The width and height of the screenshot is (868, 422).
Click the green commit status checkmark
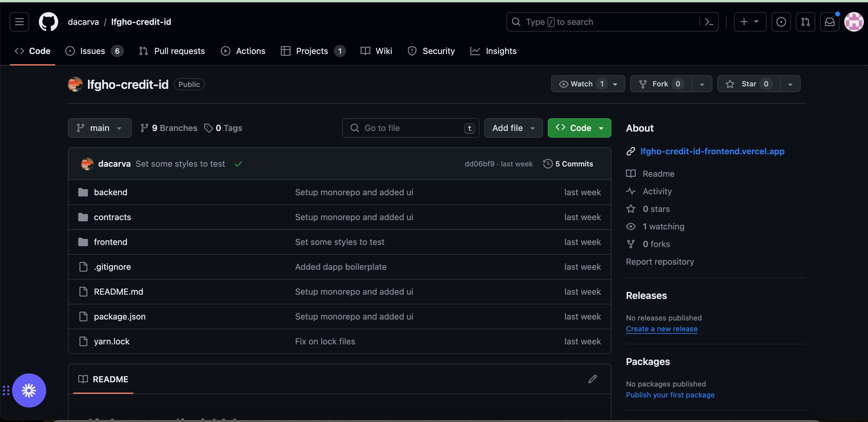point(238,164)
